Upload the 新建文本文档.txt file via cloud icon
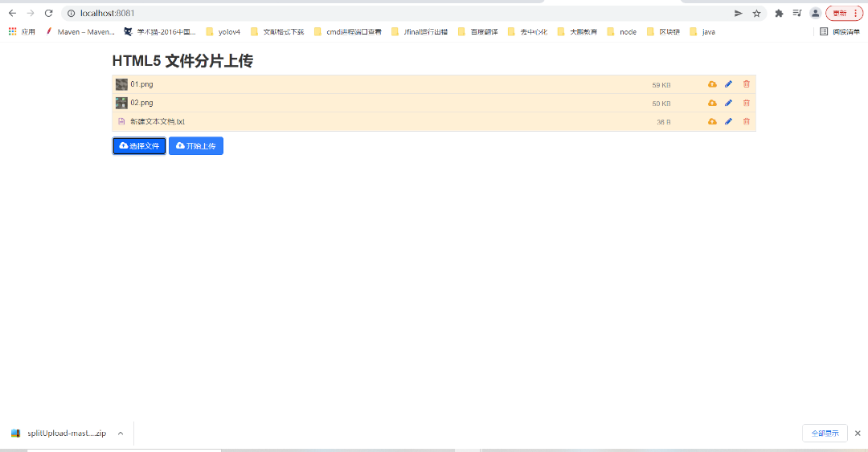Viewport: 868px width, 452px height. (712, 122)
